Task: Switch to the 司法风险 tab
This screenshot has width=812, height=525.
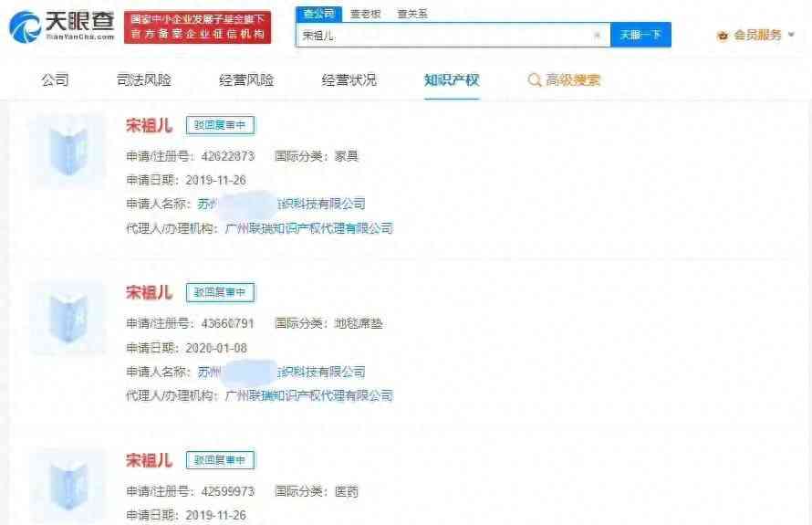Action: [144, 79]
